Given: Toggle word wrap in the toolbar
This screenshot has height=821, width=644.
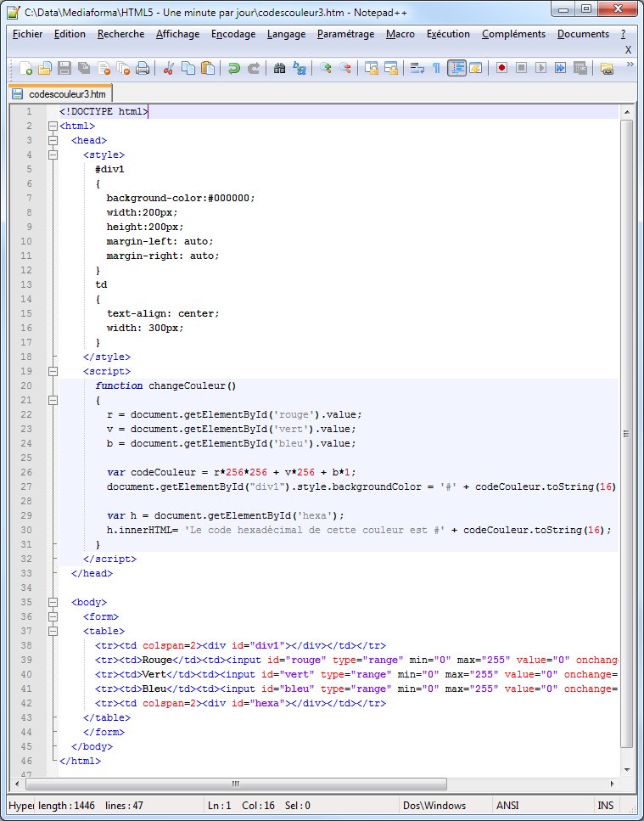Looking at the screenshot, I should pyautogui.click(x=417, y=69).
